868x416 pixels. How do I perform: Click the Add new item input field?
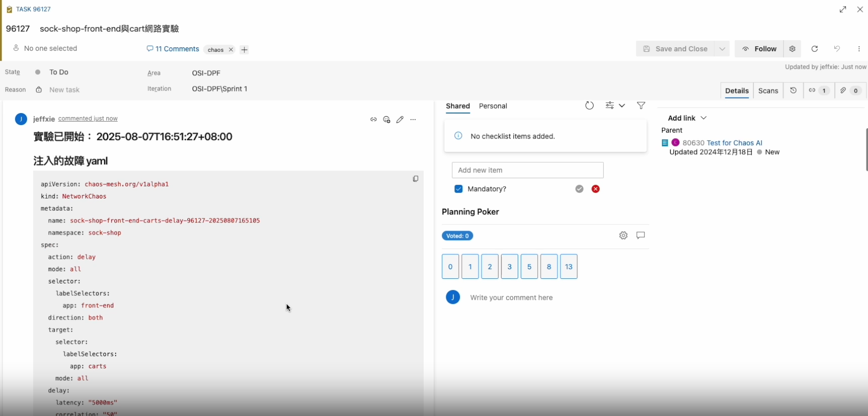coord(527,170)
